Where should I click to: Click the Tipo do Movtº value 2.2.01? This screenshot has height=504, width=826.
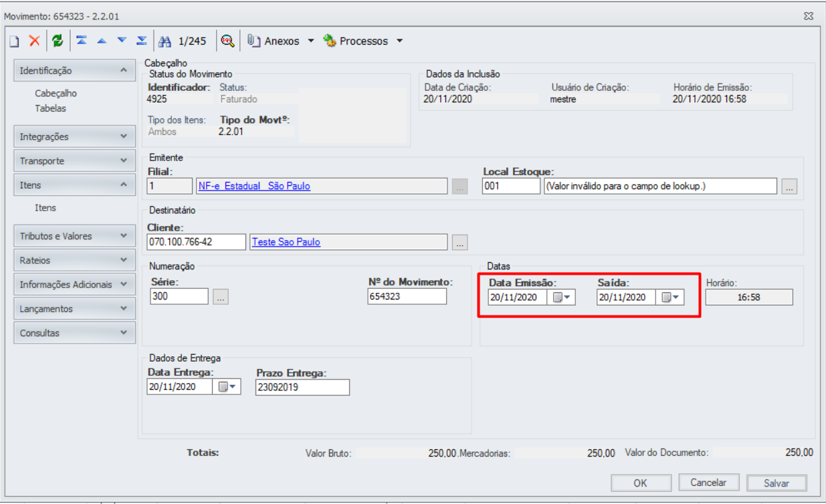tap(232, 132)
